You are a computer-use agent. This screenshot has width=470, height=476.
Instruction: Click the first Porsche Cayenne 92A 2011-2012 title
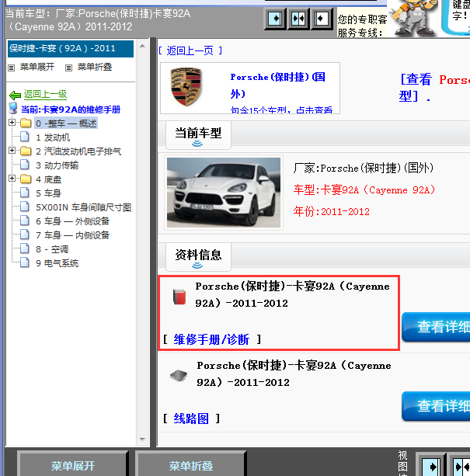coord(292,294)
